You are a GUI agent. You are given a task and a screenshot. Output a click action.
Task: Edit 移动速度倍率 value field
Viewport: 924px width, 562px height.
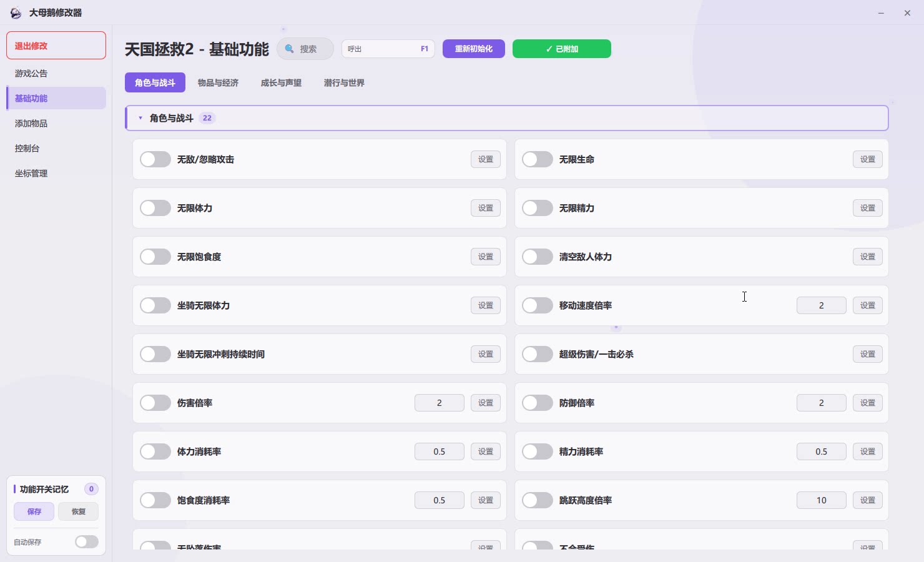point(822,305)
